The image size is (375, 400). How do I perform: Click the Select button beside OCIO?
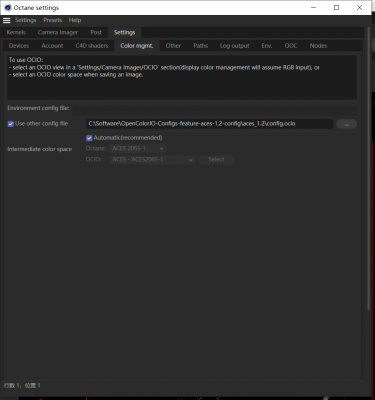[216, 160]
